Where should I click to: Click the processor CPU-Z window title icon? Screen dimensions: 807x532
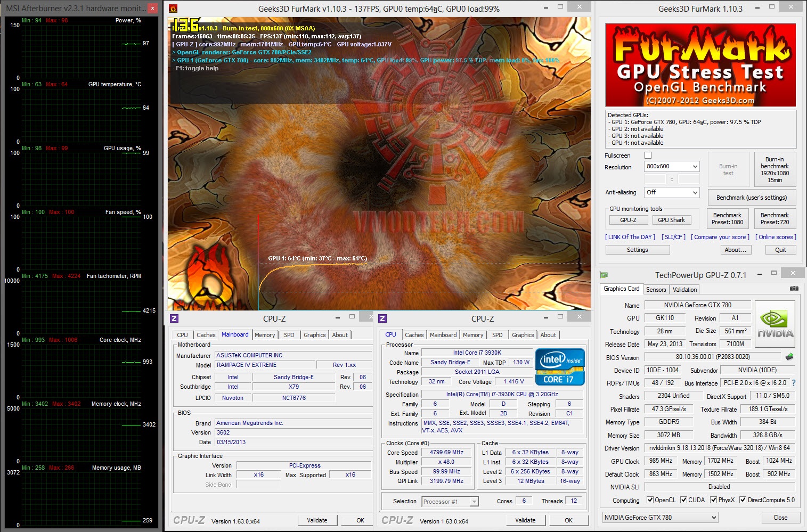tap(382, 318)
